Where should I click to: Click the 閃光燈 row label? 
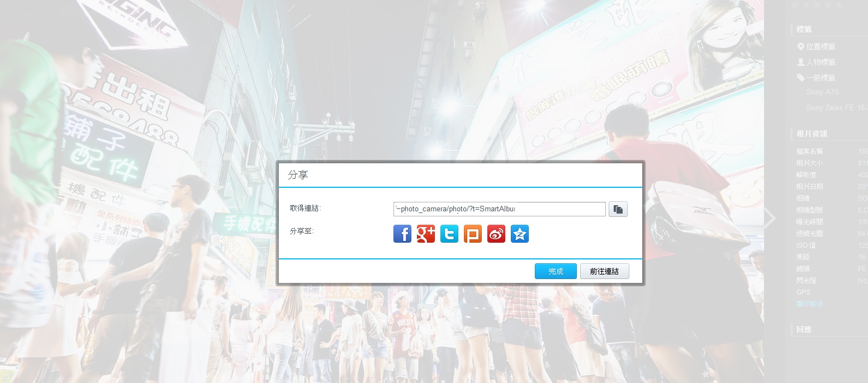click(807, 281)
